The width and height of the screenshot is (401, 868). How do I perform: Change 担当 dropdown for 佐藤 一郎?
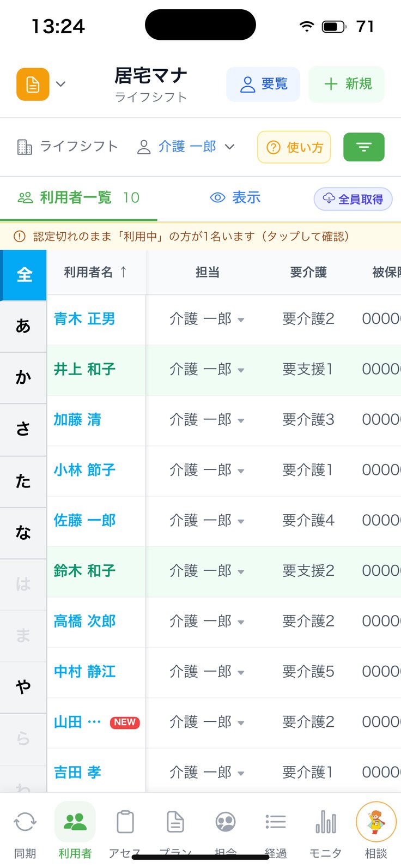(x=207, y=520)
